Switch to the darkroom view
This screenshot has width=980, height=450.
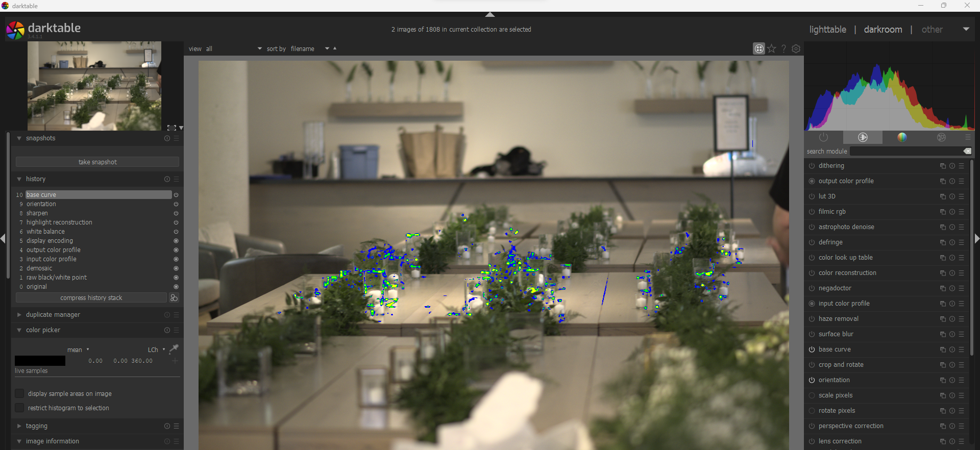click(883, 30)
